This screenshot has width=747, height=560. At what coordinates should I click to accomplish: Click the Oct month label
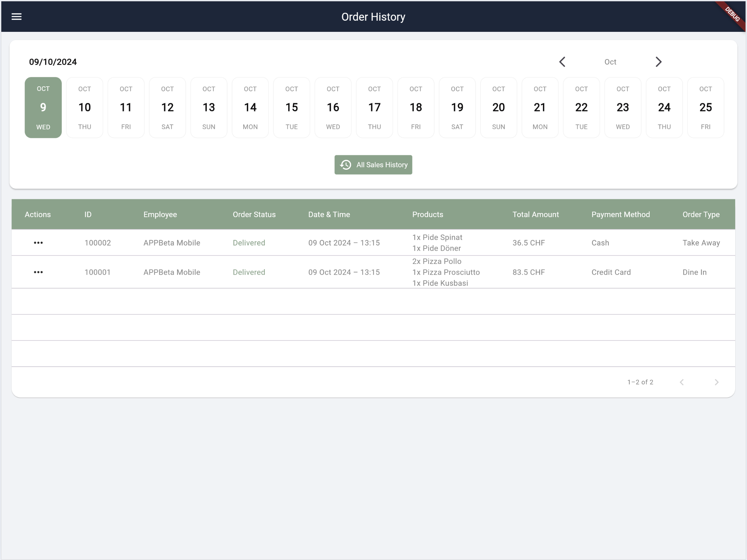click(x=610, y=62)
